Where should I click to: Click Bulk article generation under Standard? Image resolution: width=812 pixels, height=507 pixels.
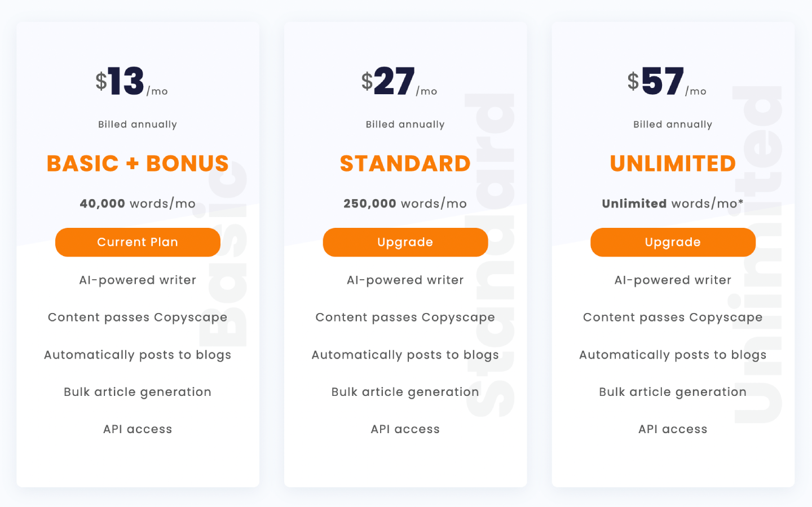click(x=405, y=392)
